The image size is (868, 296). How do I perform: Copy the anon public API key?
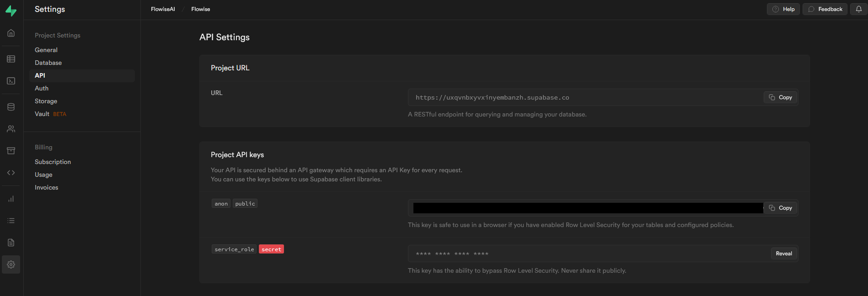(x=780, y=208)
